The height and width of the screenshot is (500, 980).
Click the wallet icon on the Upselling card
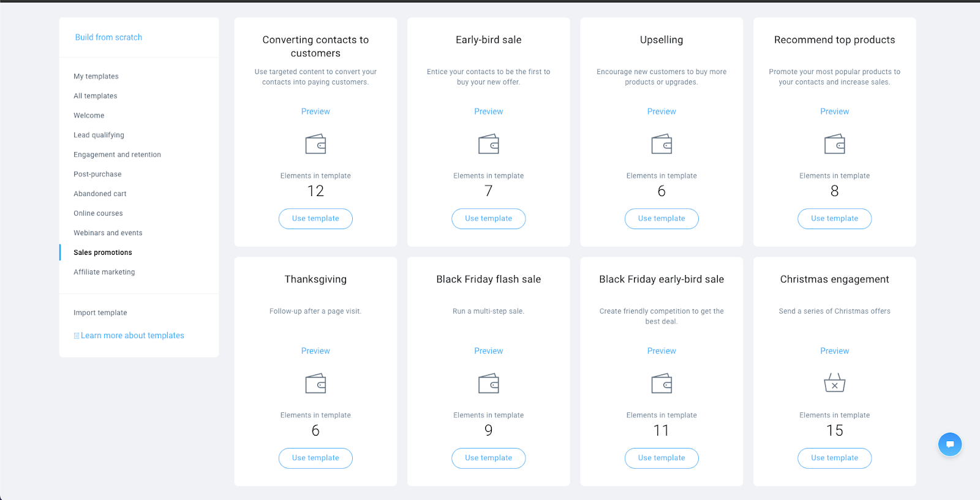tap(661, 143)
